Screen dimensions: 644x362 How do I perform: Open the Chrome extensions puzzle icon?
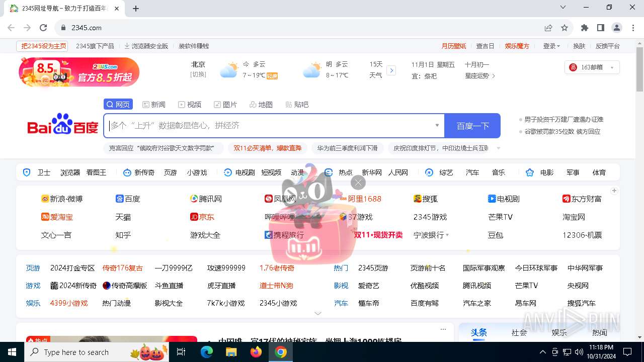[x=585, y=28]
